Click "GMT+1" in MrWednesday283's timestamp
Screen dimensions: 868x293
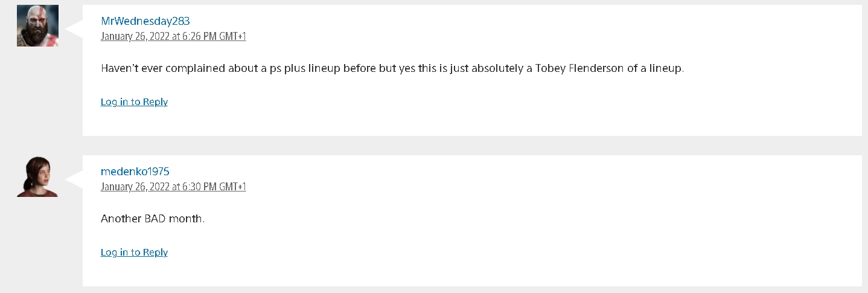232,36
